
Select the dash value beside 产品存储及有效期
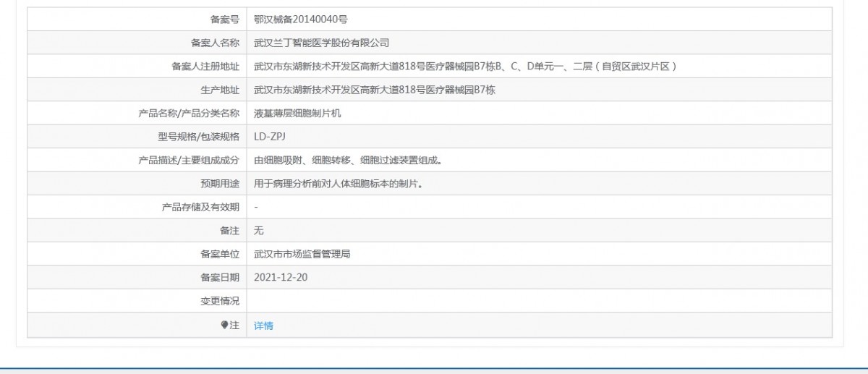(x=257, y=207)
